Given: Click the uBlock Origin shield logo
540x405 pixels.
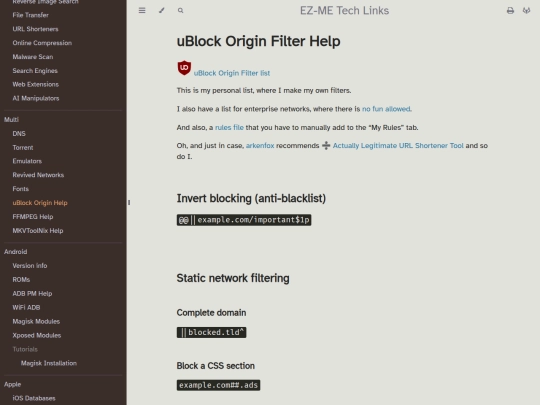Looking at the screenshot, I should pos(184,68).
